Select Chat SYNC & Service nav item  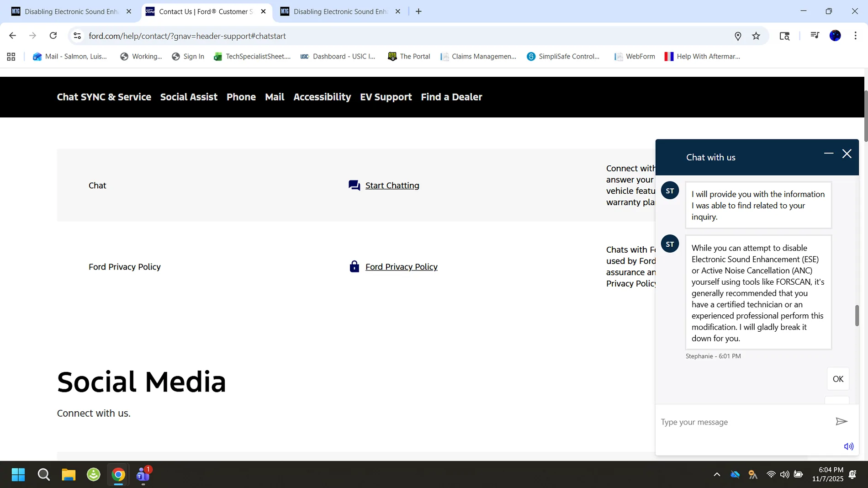point(104,97)
